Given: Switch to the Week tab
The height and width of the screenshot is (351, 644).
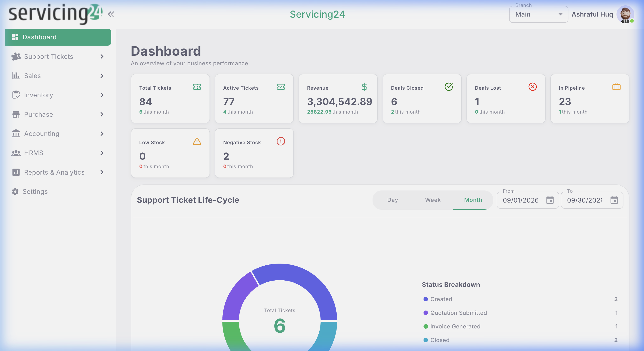Looking at the screenshot, I should click(433, 200).
